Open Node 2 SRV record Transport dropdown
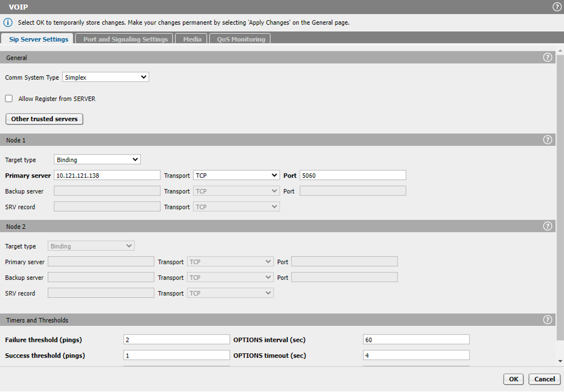Image resolution: width=564 pixels, height=392 pixels. [230, 293]
